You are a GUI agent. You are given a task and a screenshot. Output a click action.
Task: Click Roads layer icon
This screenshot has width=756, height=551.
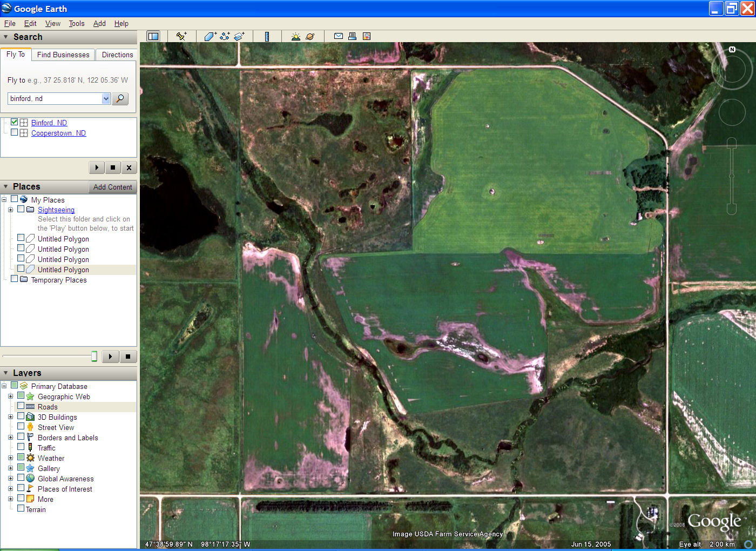[x=30, y=407]
